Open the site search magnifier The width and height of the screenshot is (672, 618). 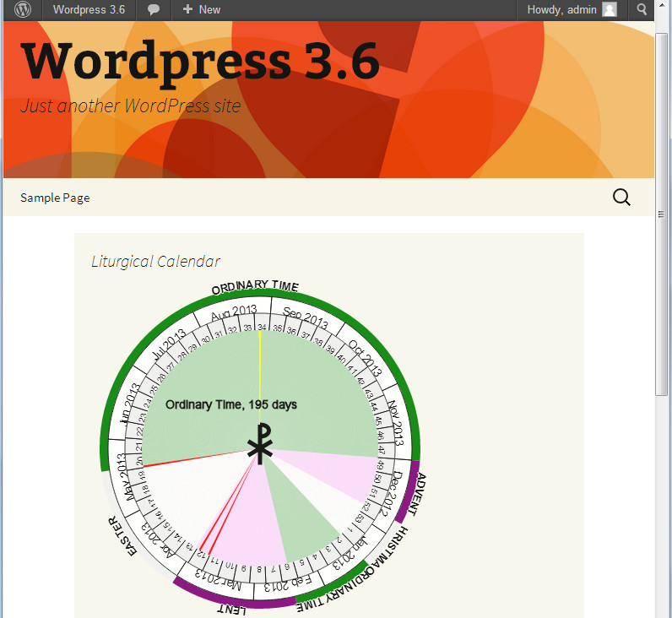(621, 198)
